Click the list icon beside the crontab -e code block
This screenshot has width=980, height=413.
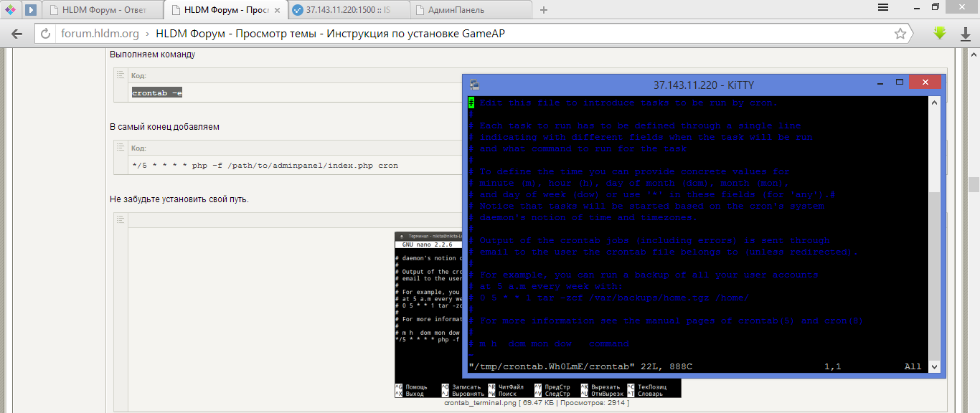pos(121,75)
